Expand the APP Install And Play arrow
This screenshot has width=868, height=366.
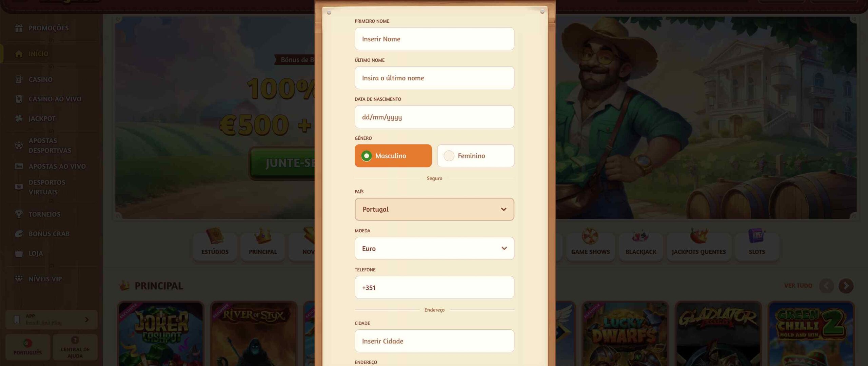pyautogui.click(x=87, y=320)
